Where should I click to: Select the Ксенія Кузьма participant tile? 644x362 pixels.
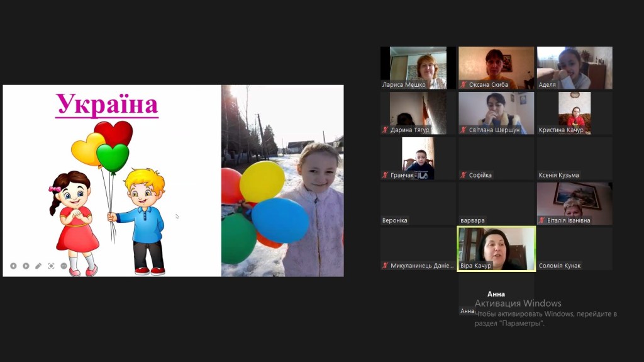pyautogui.click(x=574, y=157)
